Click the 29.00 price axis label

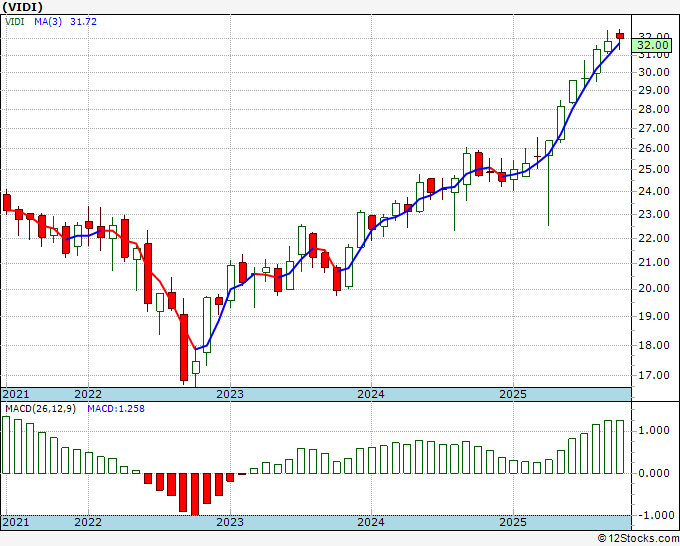click(x=654, y=91)
